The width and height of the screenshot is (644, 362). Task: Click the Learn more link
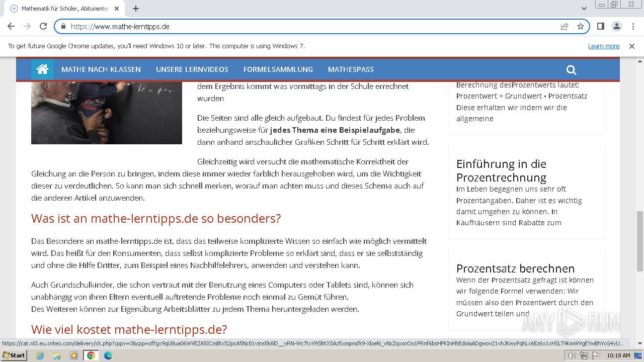604,46
